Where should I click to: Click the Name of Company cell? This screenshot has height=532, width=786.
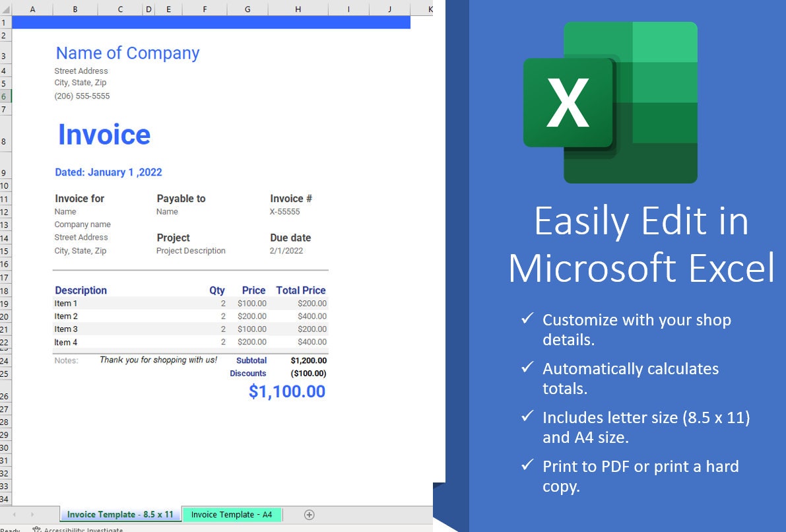[127, 53]
